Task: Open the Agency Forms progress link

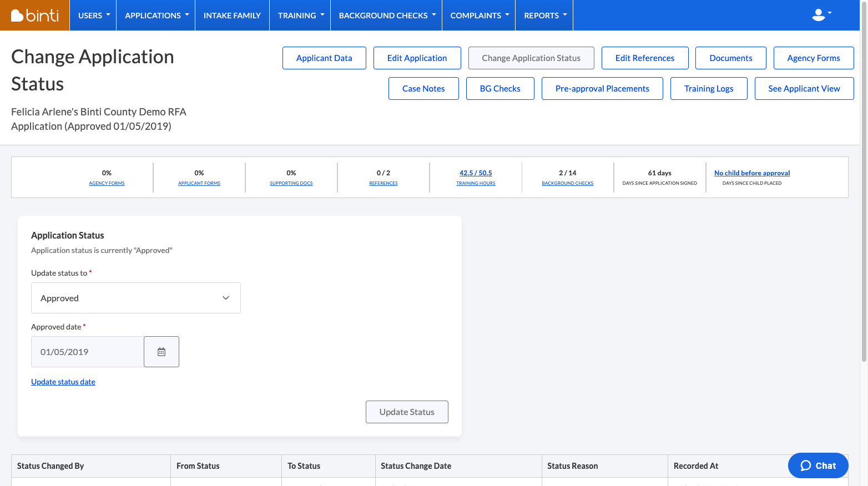Action: [107, 183]
